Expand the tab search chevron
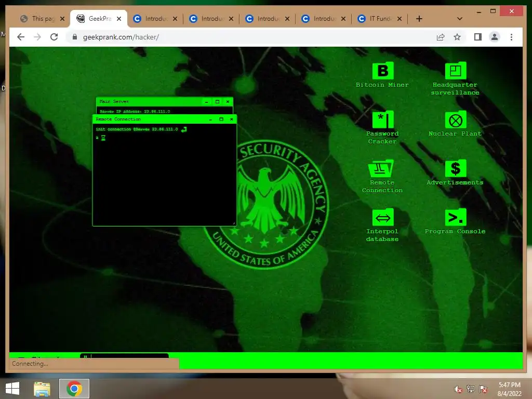The height and width of the screenshot is (399, 532). coord(460,19)
